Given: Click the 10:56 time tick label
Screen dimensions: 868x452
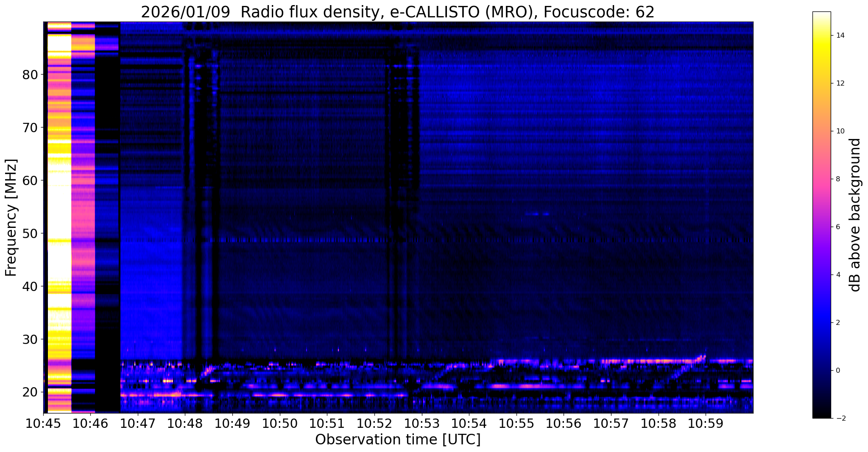Looking at the screenshot, I should [564, 424].
